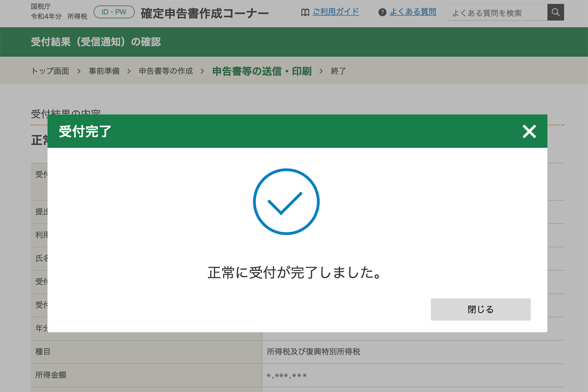Click the 確定申告書作成コーナー site title
Viewport: 588px width, 392px height.
pos(205,13)
